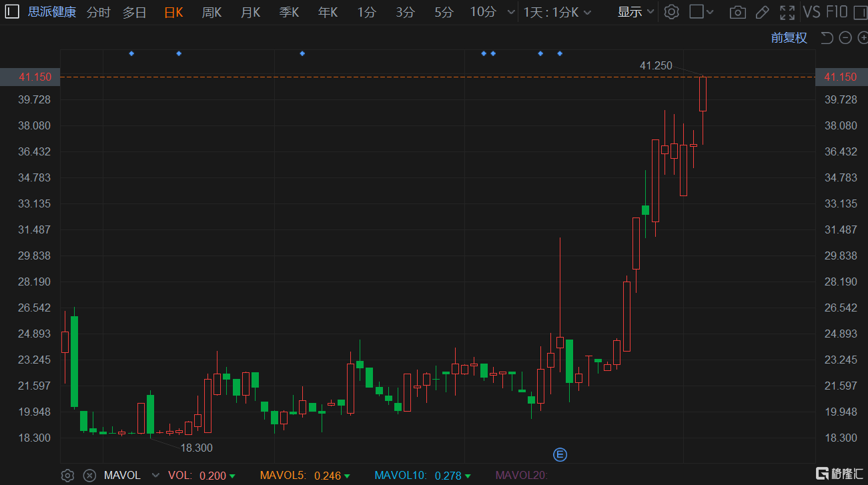
Task: Zoom in using the plus icon
Action: (863, 38)
